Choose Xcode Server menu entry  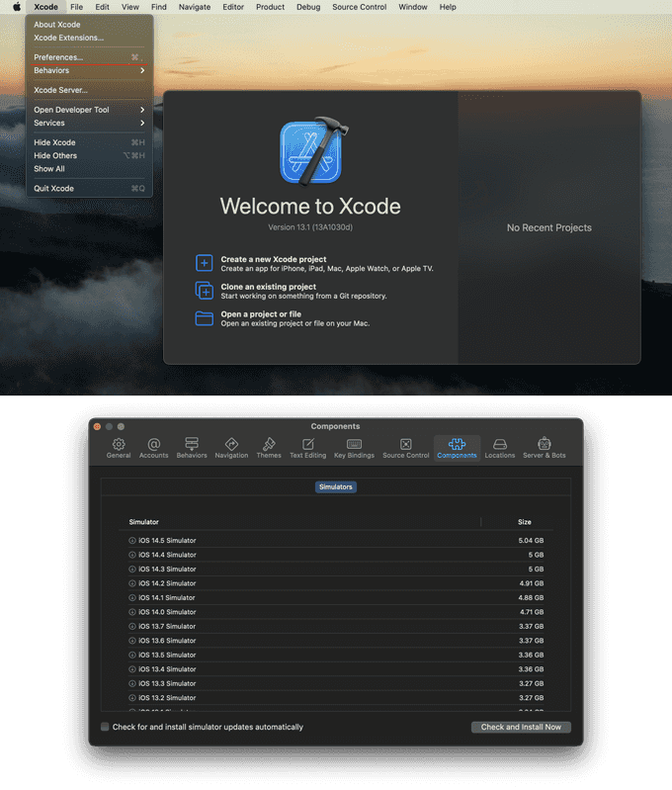click(89, 90)
